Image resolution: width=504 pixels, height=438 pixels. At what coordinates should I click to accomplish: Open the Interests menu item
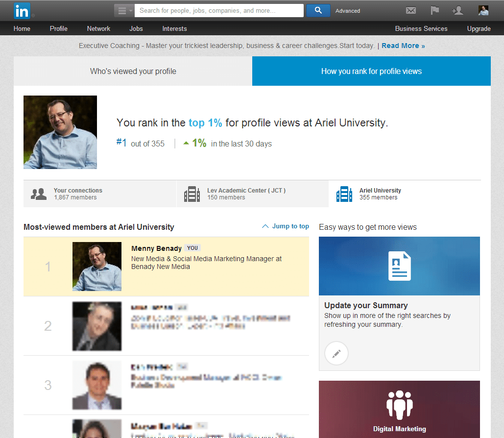point(174,28)
